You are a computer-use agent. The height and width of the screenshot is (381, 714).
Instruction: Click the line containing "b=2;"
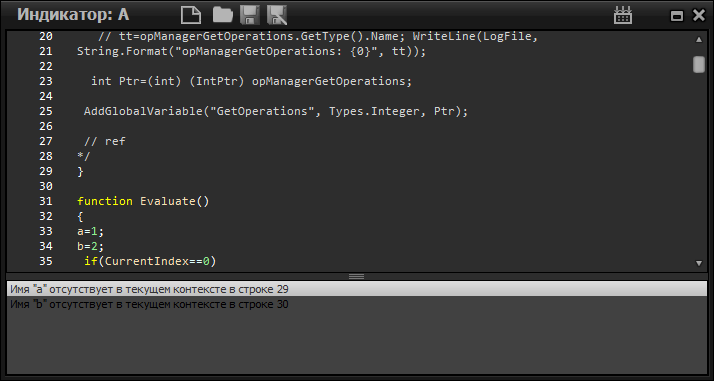tap(91, 246)
